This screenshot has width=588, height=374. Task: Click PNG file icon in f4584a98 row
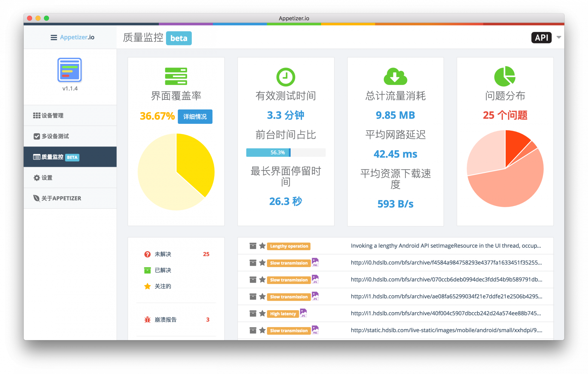pos(315,262)
